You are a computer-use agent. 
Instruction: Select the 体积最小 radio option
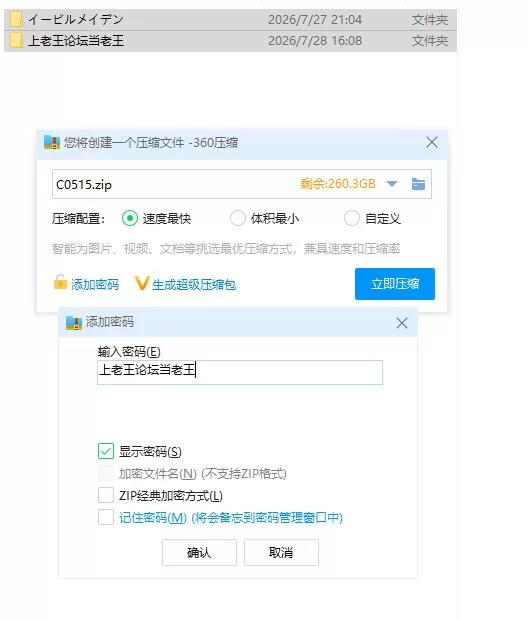click(x=238, y=218)
